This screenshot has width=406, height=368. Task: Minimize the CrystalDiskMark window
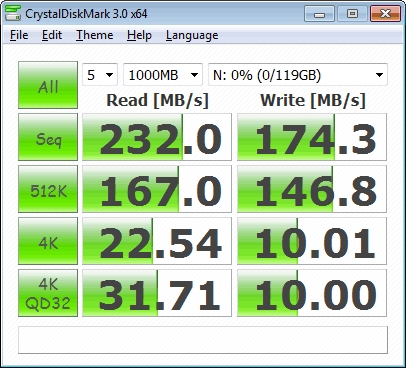[x=319, y=14]
